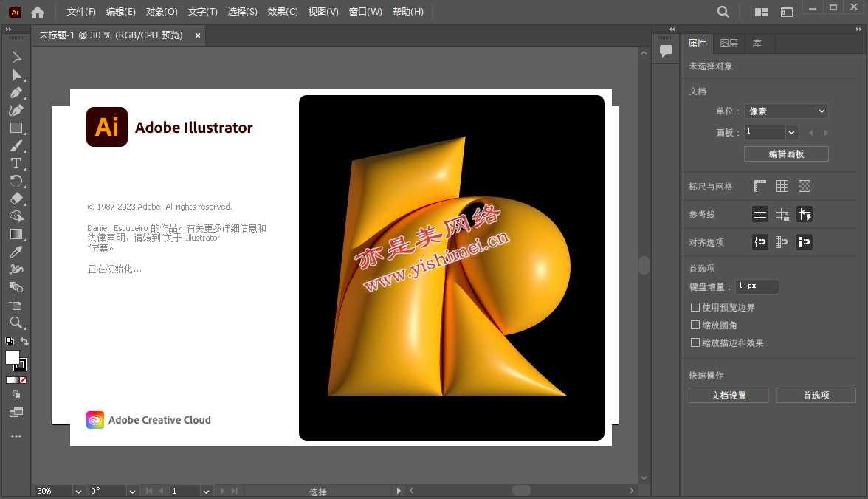The width and height of the screenshot is (868, 499).
Task: Toggle rulers in Properties panel
Action: 760,186
